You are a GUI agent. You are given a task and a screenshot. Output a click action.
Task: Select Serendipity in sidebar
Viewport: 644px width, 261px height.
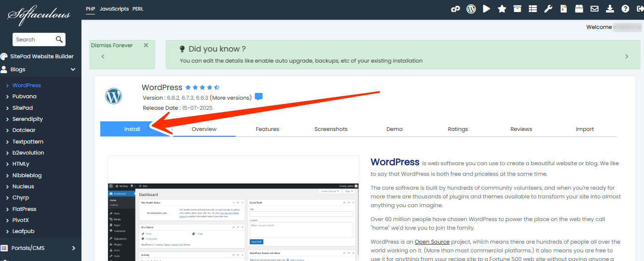point(27,119)
